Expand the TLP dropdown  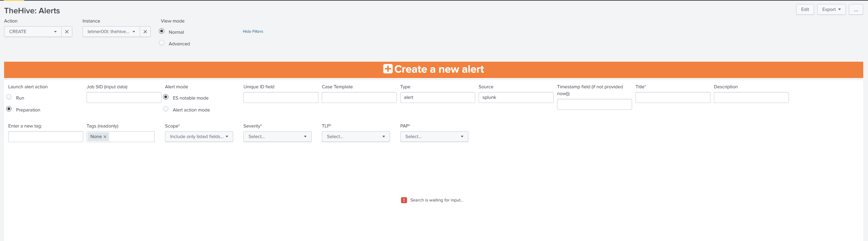click(356, 137)
